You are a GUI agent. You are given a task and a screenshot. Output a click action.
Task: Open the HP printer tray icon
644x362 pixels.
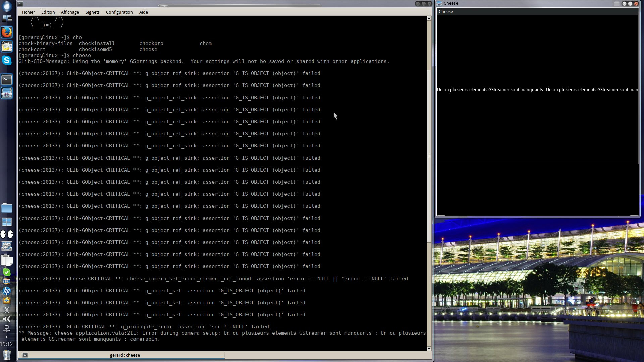(7, 291)
